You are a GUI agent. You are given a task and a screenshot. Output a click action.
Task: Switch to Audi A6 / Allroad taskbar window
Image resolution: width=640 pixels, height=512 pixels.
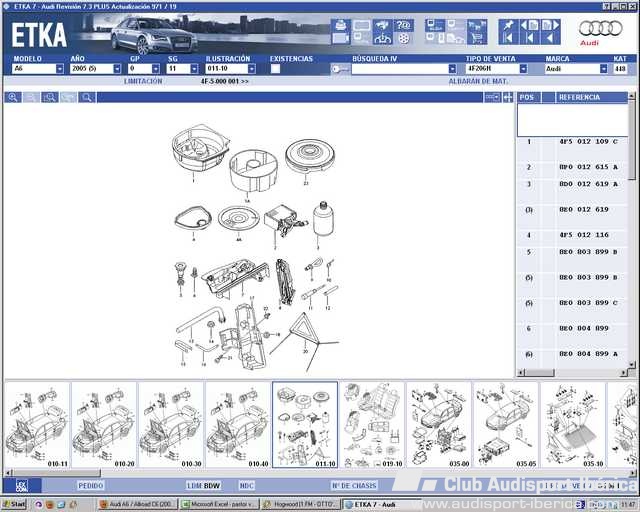click(x=138, y=505)
